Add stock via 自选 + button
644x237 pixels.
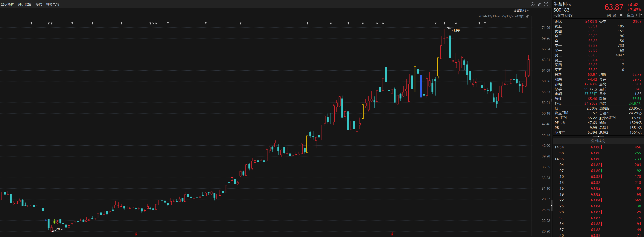click(632, 15)
